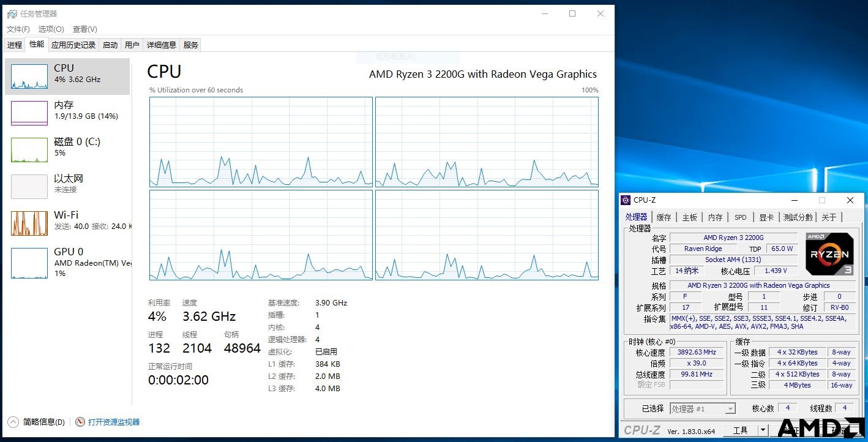Click the uptime 0:00:02:00 value
868x442 pixels.
coord(178,380)
